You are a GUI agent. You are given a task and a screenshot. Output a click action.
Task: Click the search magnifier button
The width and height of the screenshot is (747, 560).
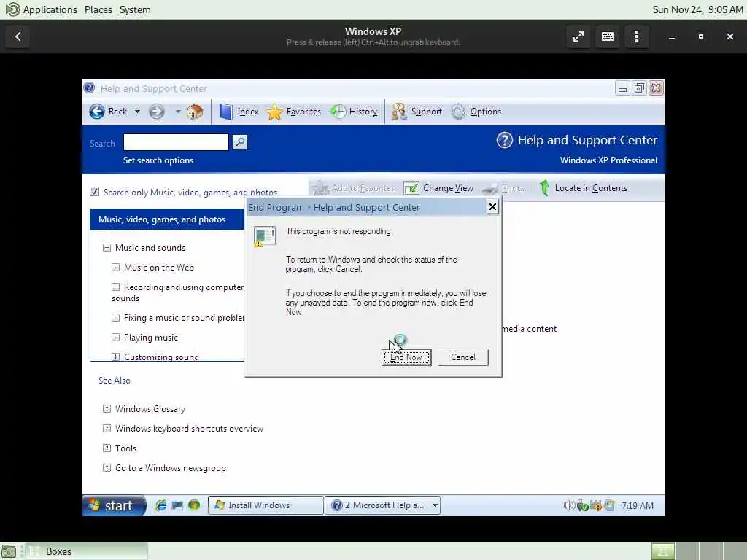point(239,142)
